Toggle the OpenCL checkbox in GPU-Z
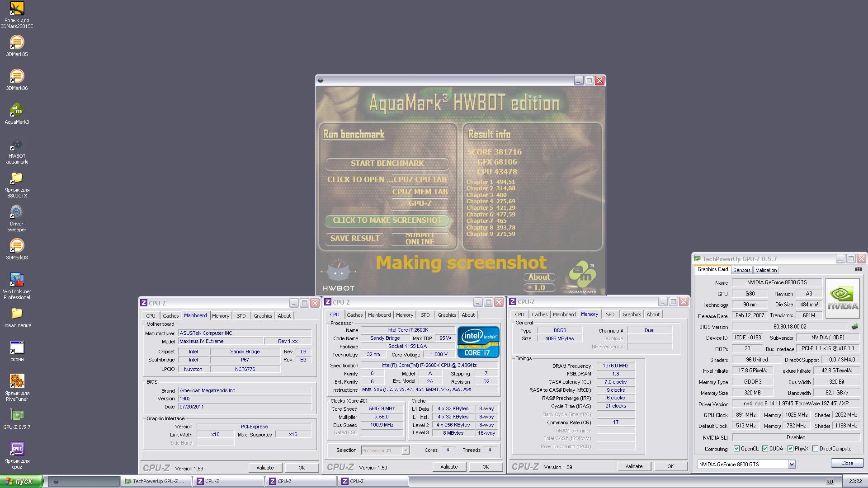Image resolution: width=868 pixels, height=488 pixels. pyautogui.click(x=736, y=449)
